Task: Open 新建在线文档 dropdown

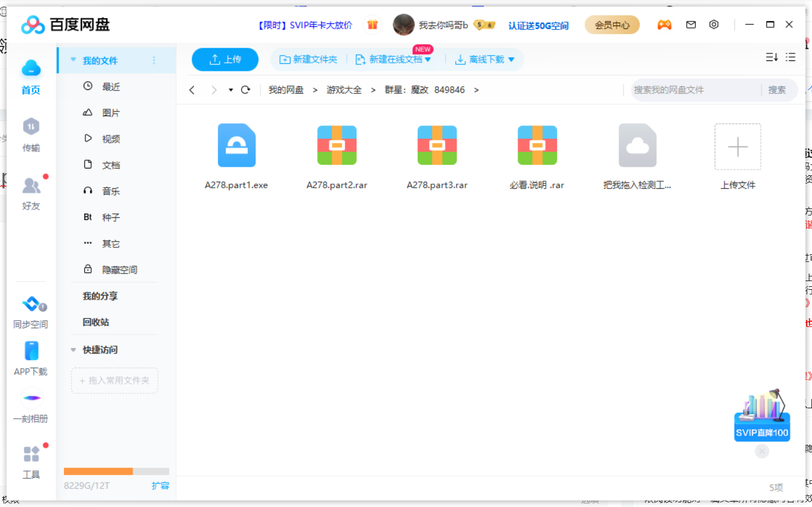Action: point(393,59)
